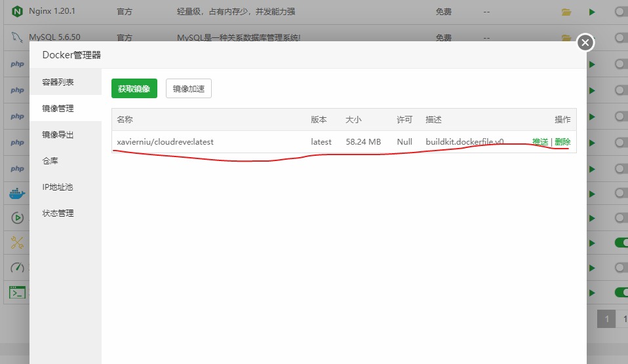The height and width of the screenshot is (364, 628).
Task: Click the 58.24 MB size cell
Action: tap(363, 142)
